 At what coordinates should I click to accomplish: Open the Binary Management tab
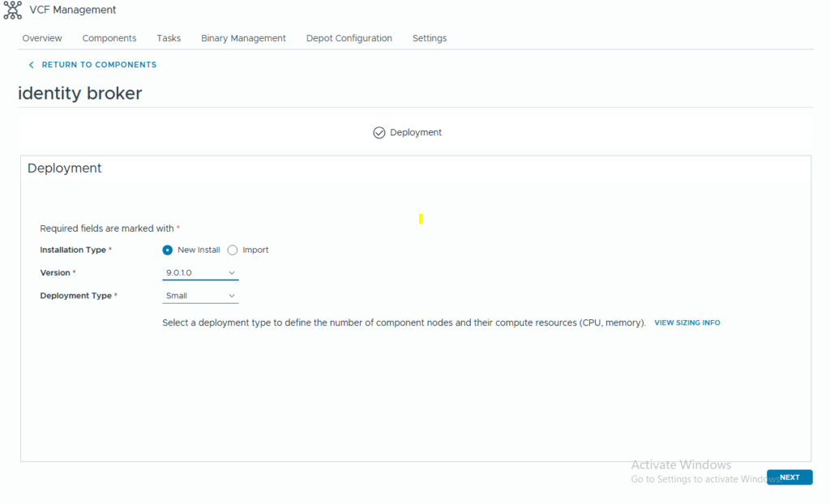tap(243, 38)
